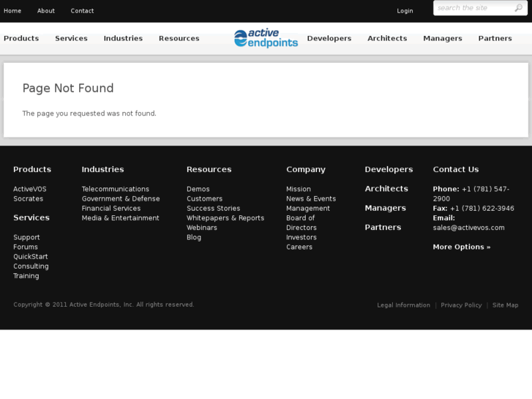This screenshot has width=532, height=399.
Task: Open the Success Stories link
Action: 214,209
